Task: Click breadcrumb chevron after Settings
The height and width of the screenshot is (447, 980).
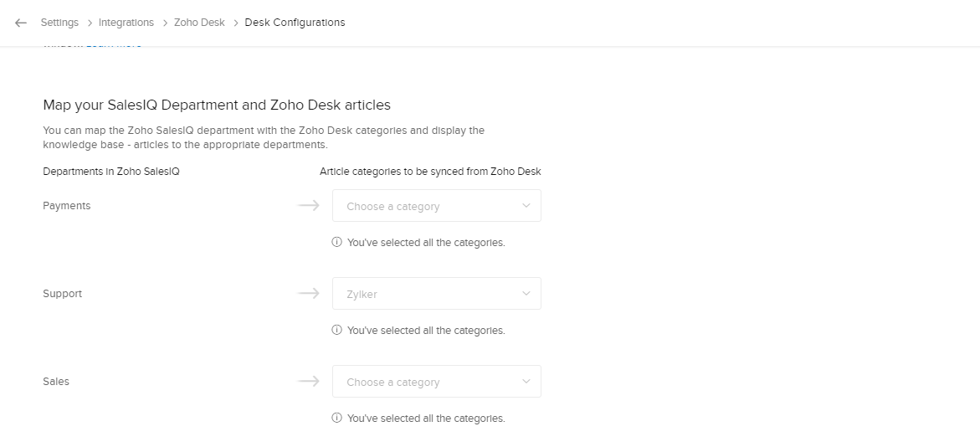Action: pyautogui.click(x=90, y=23)
